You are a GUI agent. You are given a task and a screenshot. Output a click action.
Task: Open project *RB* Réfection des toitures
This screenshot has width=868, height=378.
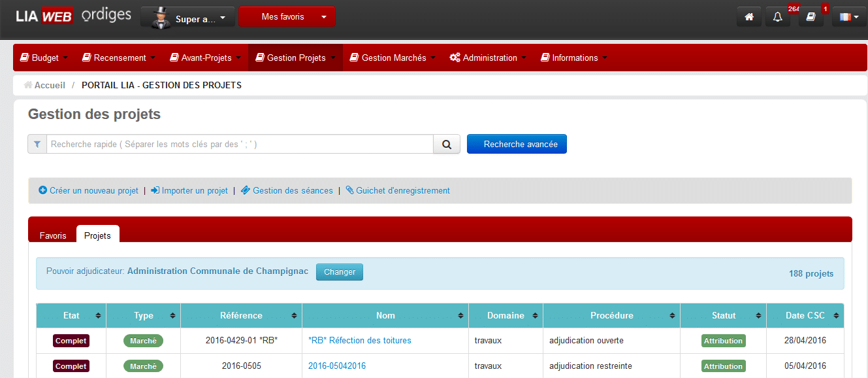coord(360,341)
